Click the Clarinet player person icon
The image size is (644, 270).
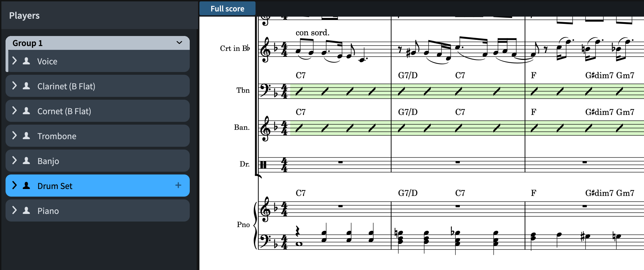(x=26, y=86)
